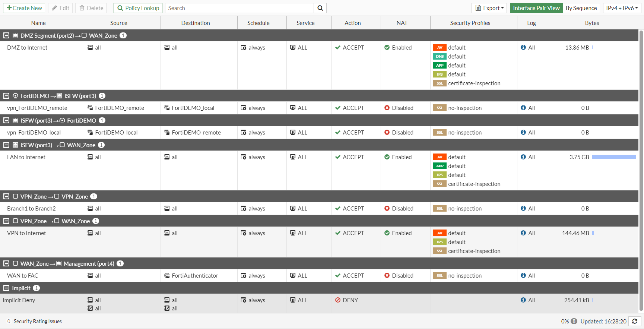The image size is (644, 329).
Task: Click IPS profile badge in DMZ to Internet row
Action: pos(440,75)
